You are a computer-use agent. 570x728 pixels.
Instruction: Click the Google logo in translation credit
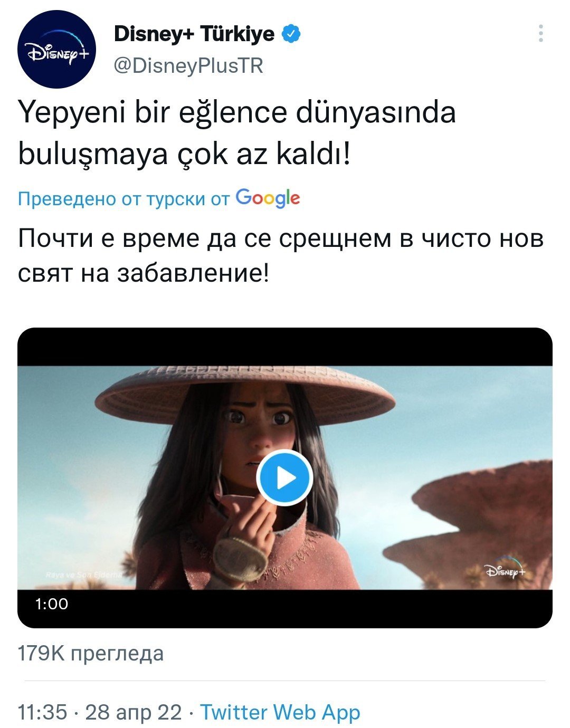tap(268, 198)
